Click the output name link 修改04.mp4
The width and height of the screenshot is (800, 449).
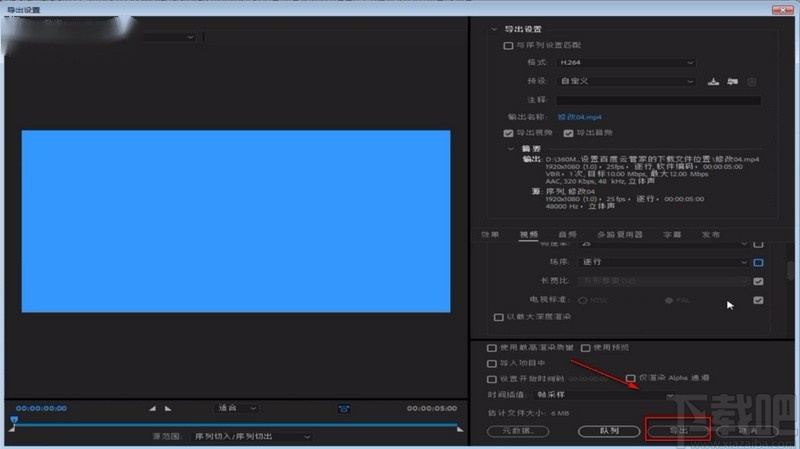click(x=580, y=117)
